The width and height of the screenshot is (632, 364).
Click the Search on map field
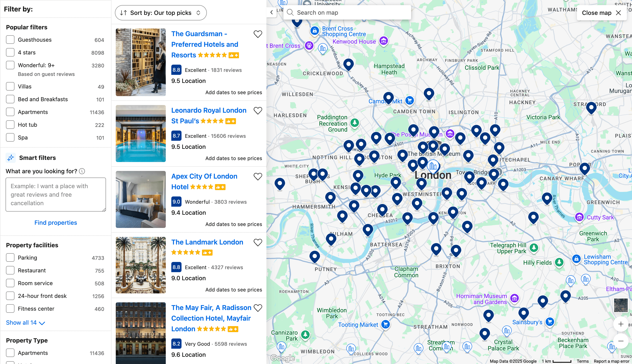click(348, 13)
